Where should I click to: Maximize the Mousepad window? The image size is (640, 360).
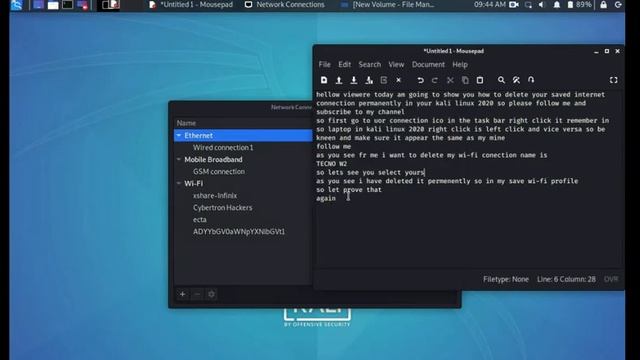607,51
